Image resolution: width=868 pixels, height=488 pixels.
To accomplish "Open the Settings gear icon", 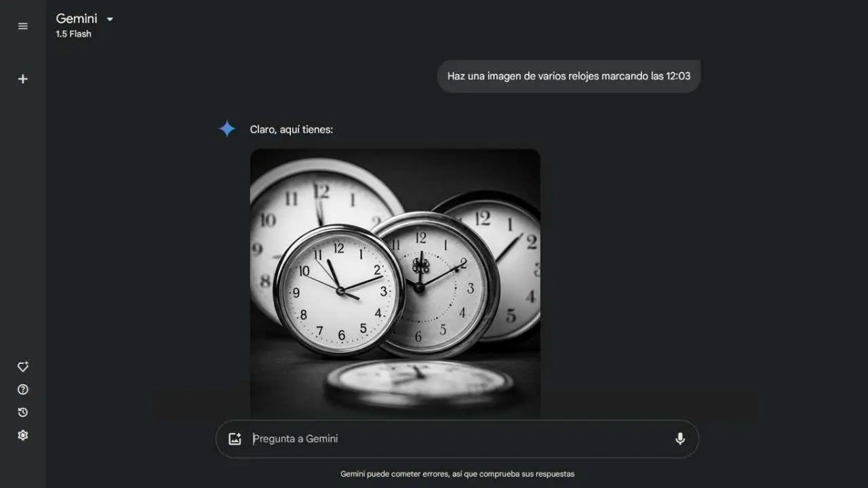I will pyautogui.click(x=23, y=435).
